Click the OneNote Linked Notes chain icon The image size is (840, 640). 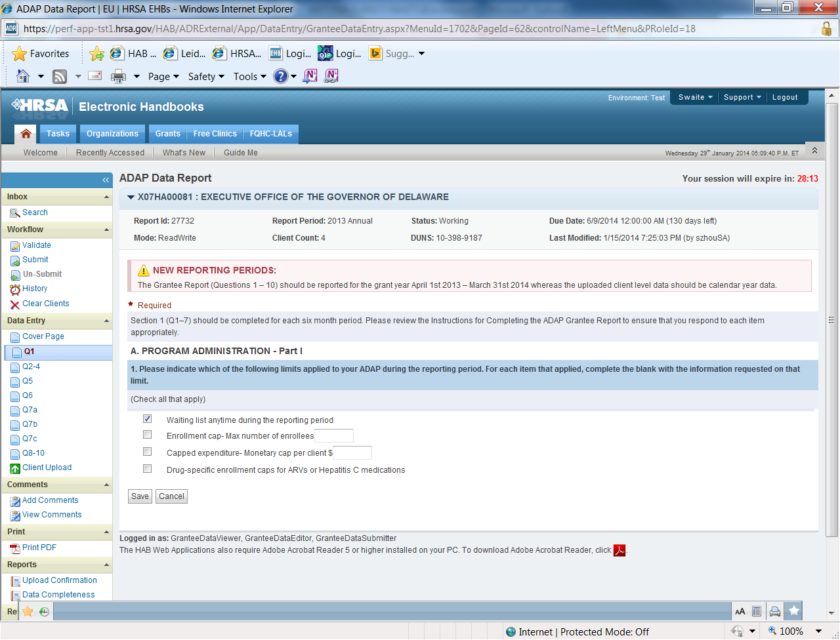pyautogui.click(x=331, y=76)
